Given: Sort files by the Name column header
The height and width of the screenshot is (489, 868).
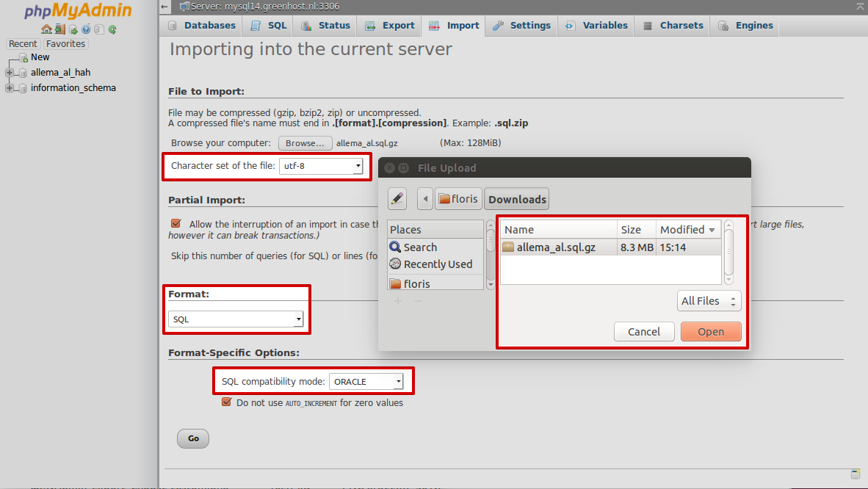Looking at the screenshot, I should (559, 229).
